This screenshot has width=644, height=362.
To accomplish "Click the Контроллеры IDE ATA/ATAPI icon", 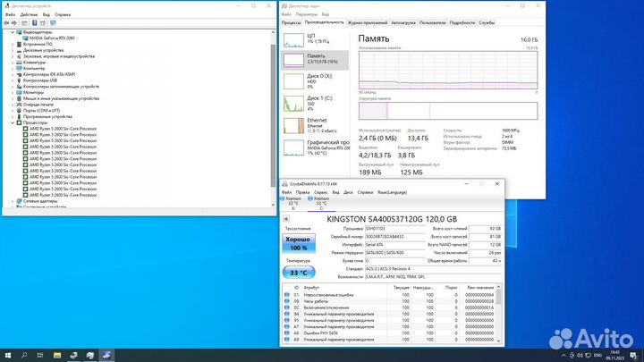I will coord(19,74).
